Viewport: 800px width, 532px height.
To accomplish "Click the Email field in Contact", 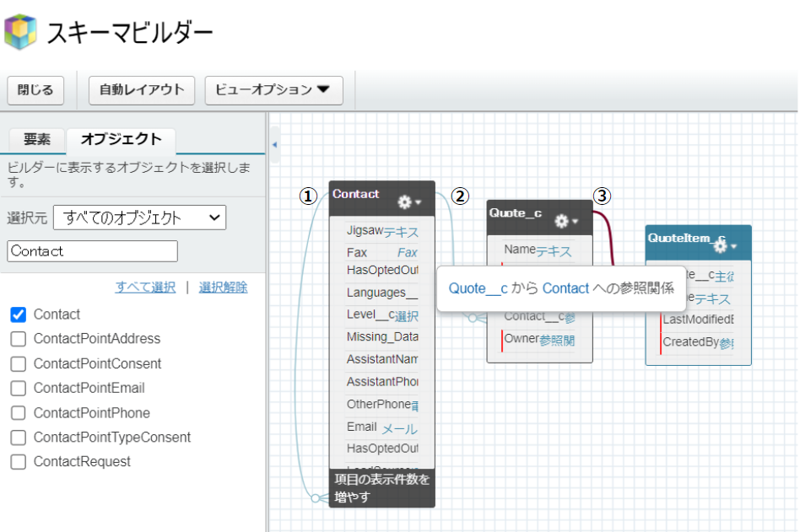I will pos(382,427).
